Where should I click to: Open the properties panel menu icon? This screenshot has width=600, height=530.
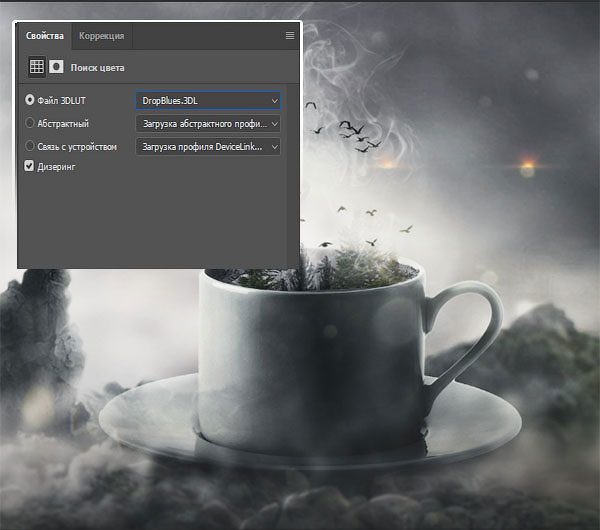coord(290,36)
